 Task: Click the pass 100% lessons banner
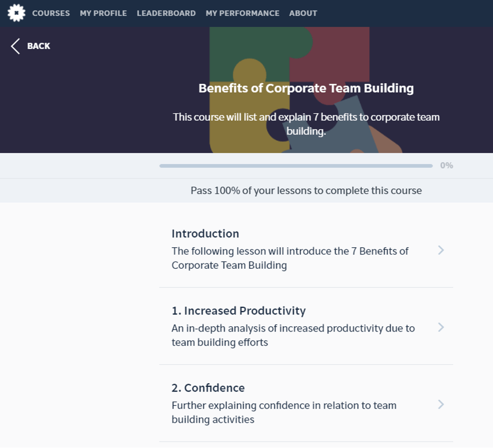click(x=305, y=190)
